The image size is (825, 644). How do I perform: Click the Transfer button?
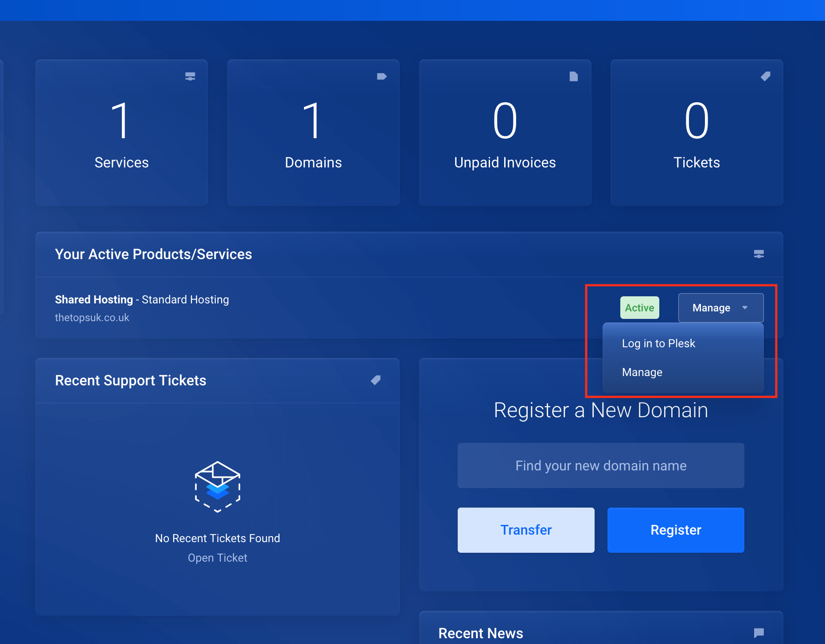[x=525, y=530]
